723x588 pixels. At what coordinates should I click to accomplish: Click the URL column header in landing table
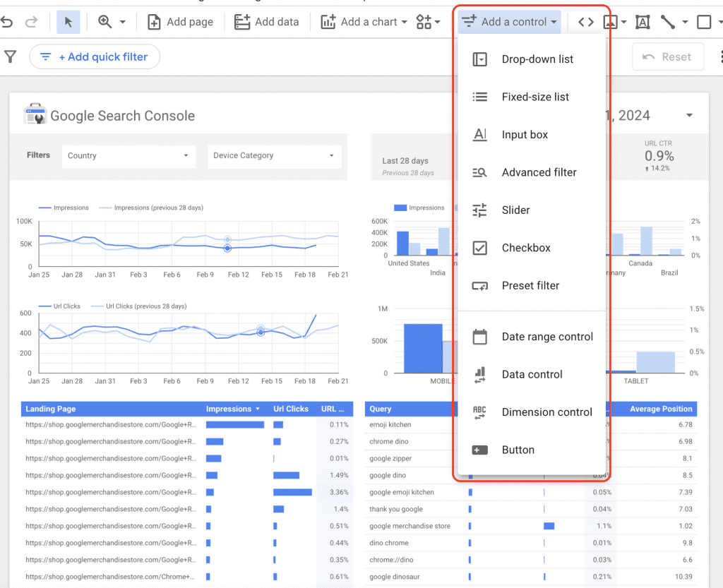point(333,409)
